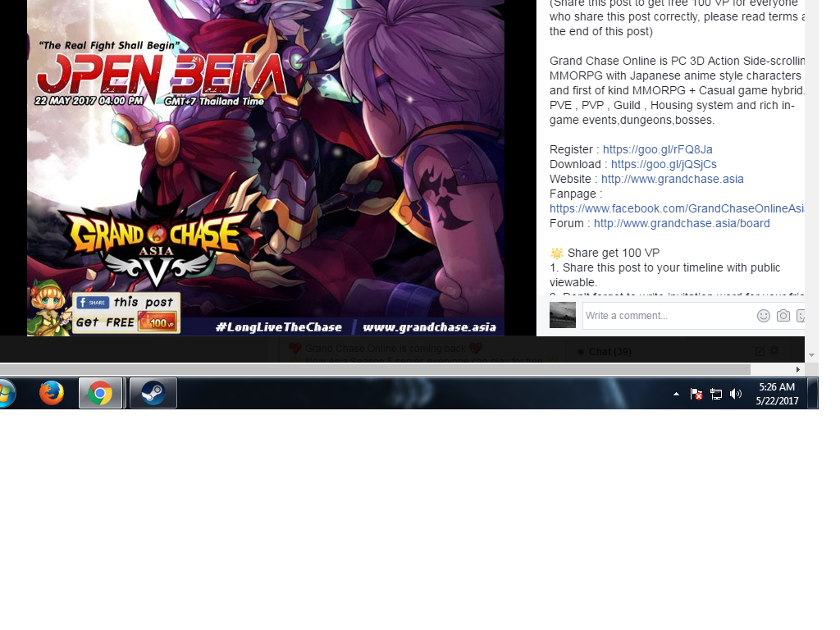
Task: Open the Register goo.gl/rFQ8Ja link
Action: 657,149
